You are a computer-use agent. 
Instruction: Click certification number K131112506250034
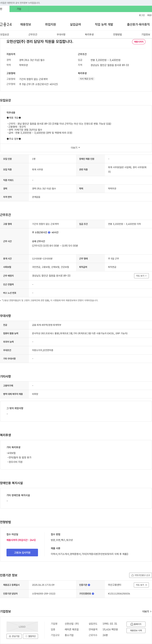119,594
